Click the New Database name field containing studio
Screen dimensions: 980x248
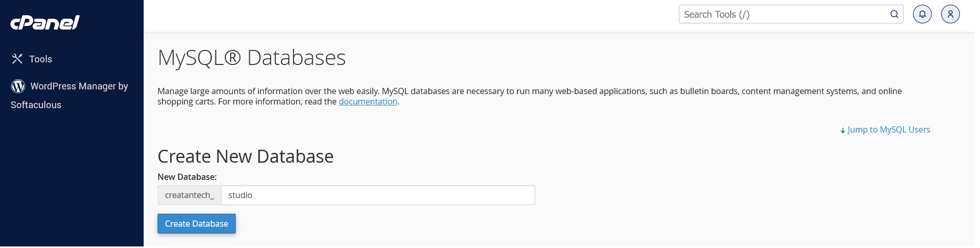[x=378, y=195]
